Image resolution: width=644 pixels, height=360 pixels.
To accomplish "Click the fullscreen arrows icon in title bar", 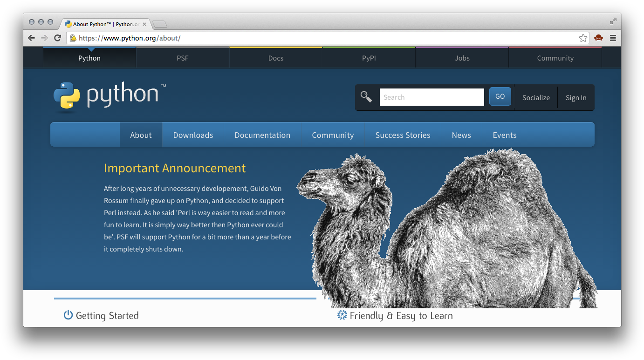I will coord(613,21).
